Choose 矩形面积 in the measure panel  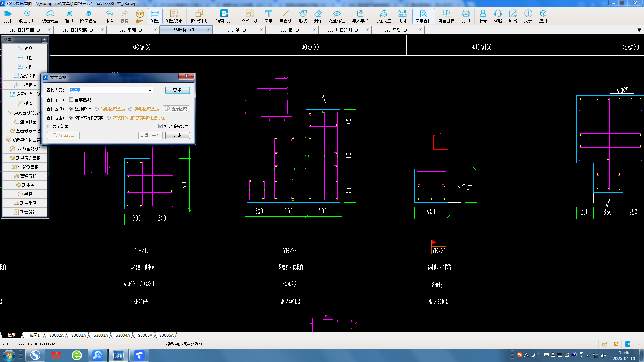tap(25, 76)
